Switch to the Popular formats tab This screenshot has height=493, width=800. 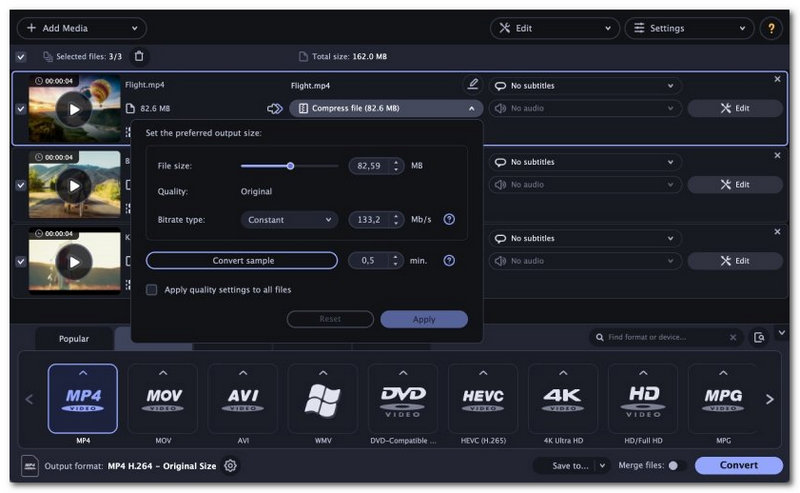(x=74, y=339)
